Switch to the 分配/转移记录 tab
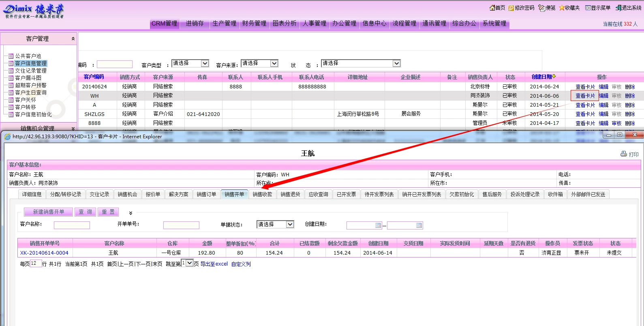The image size is (644, 326). click(x=66, y=195)
